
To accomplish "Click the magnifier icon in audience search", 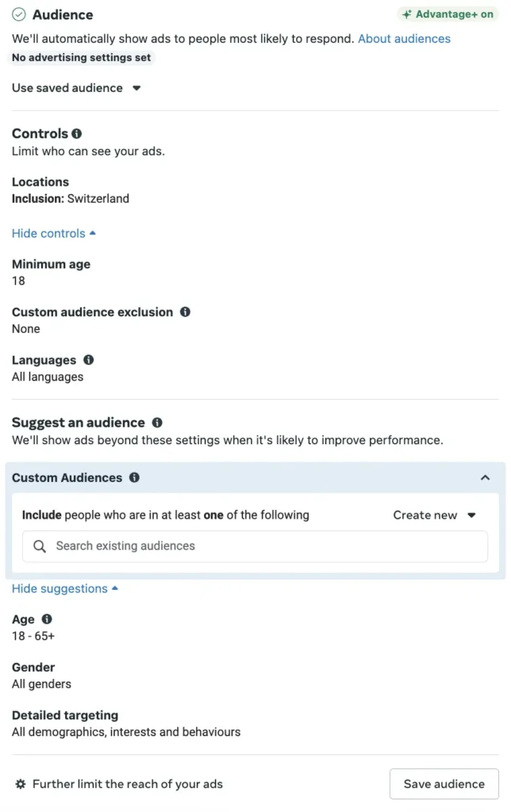I will [40, 546].
